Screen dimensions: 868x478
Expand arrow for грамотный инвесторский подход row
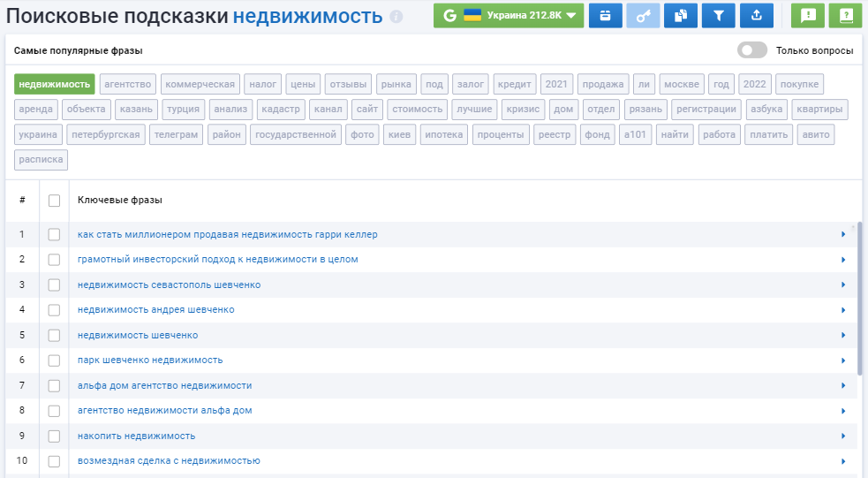click(843, 260)
